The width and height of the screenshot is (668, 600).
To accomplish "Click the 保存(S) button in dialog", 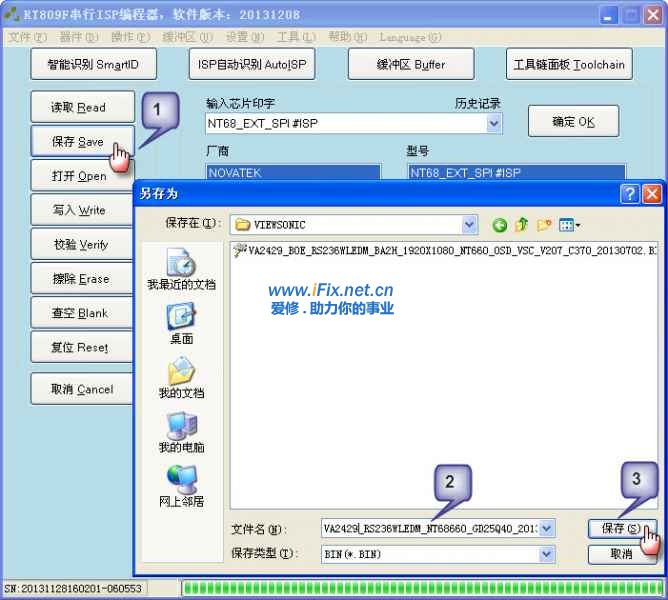I will point(621,528).
